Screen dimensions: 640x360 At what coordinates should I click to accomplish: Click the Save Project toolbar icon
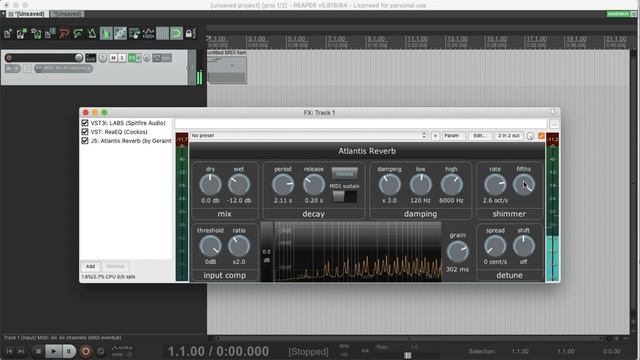pos(36,33)
